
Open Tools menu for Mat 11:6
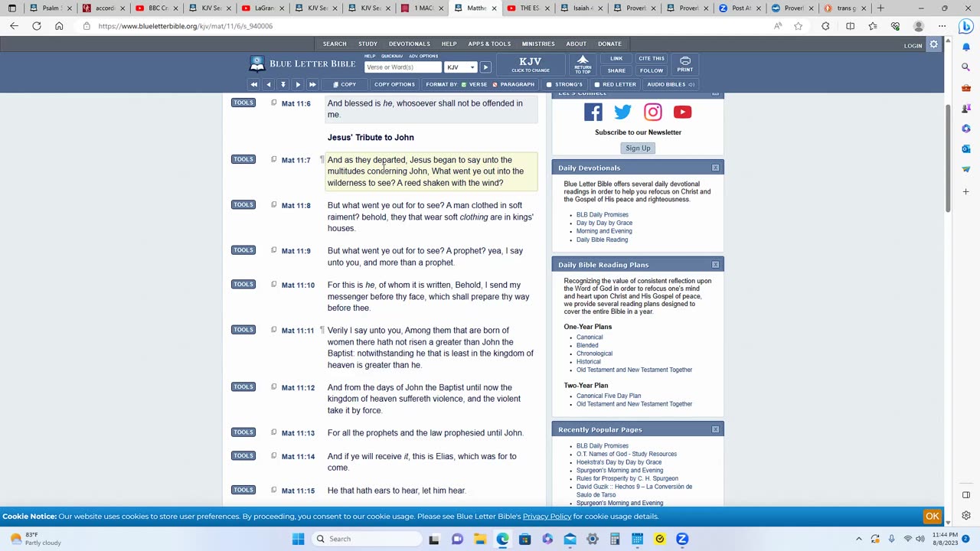[x=243, y=103]
